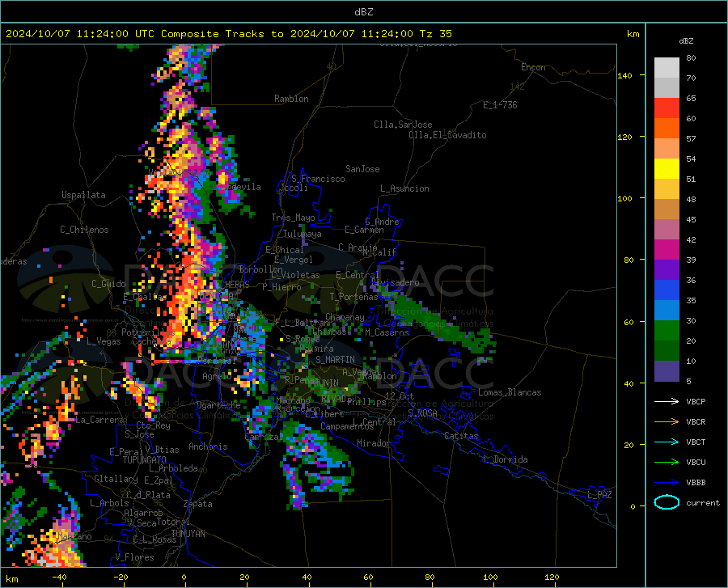Click the 80 km vertical axis tick label
Image resolution: width=728 pixels, height=588 pixels.
pyautogui.click(x=629, y=260)
